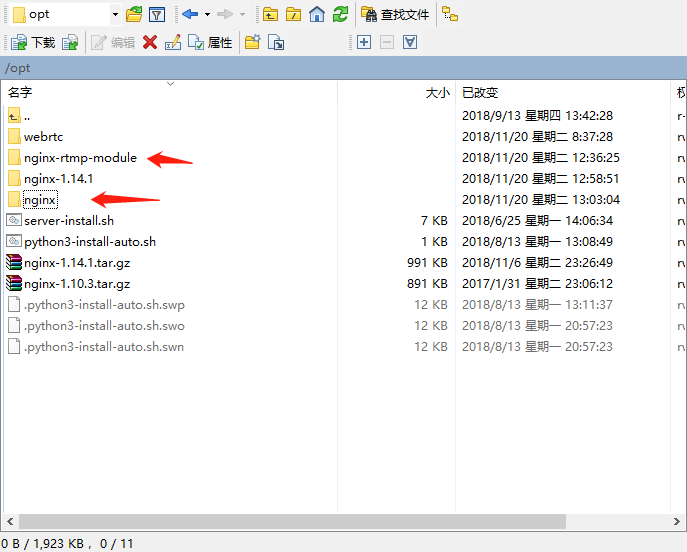Sort by the 已改变 modified column header

[x=563, y=92]
